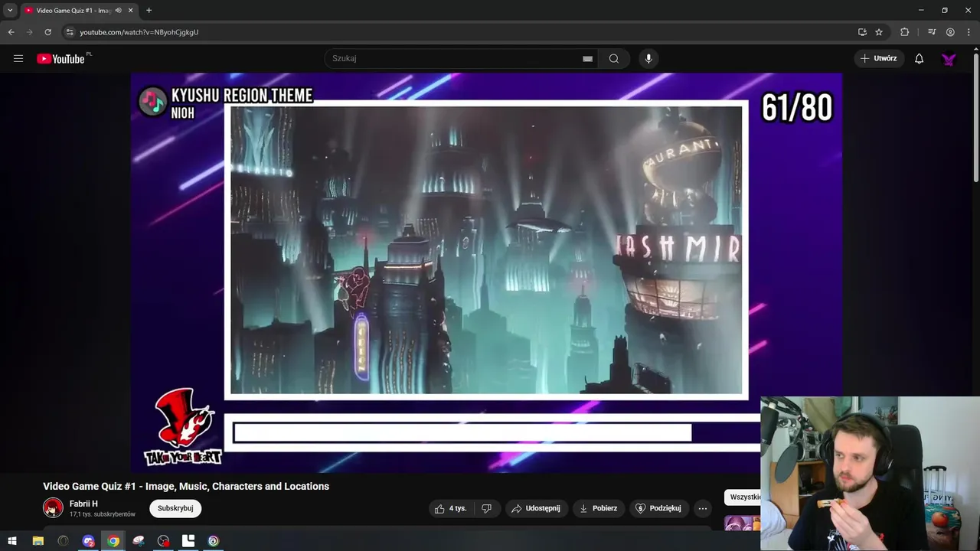Mute the tab via speaker icon
The width and height of the screenshot is (980, 551).
118,10
